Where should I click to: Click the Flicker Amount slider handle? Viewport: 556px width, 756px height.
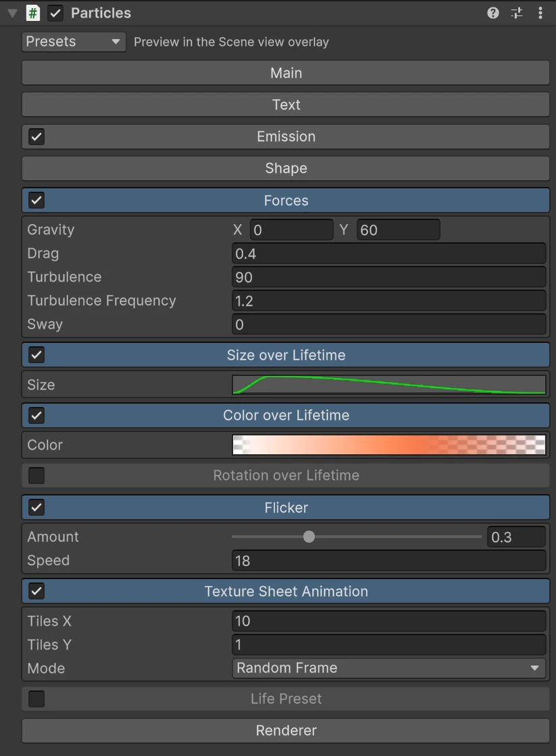coord(309,537)
